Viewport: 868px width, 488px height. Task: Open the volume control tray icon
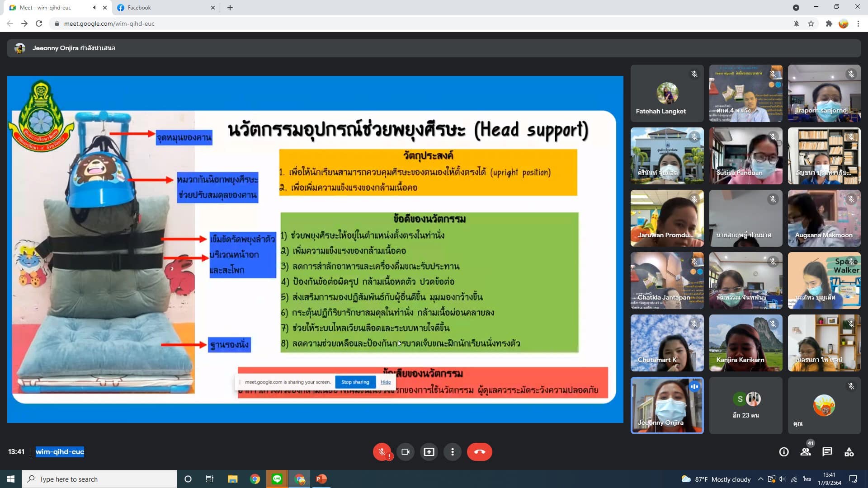click(x=783, y=479)
